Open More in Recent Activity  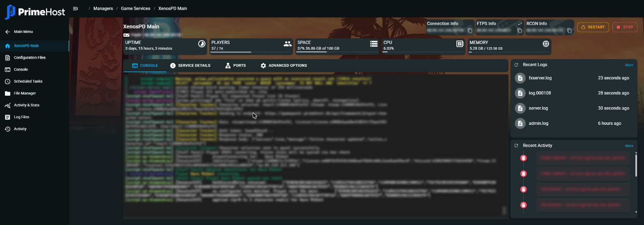coord(629,146)
